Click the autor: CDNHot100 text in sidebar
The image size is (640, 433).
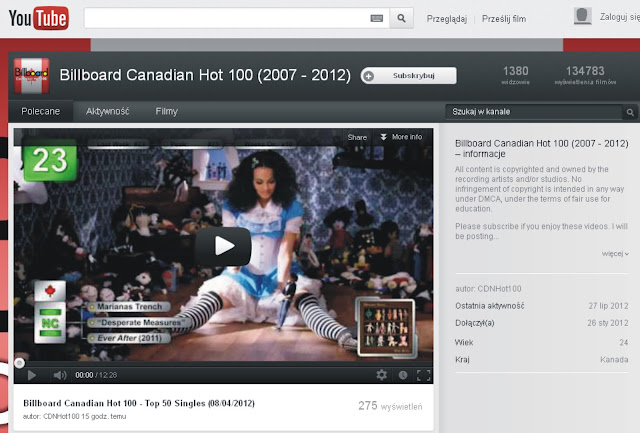coord(488,289)
